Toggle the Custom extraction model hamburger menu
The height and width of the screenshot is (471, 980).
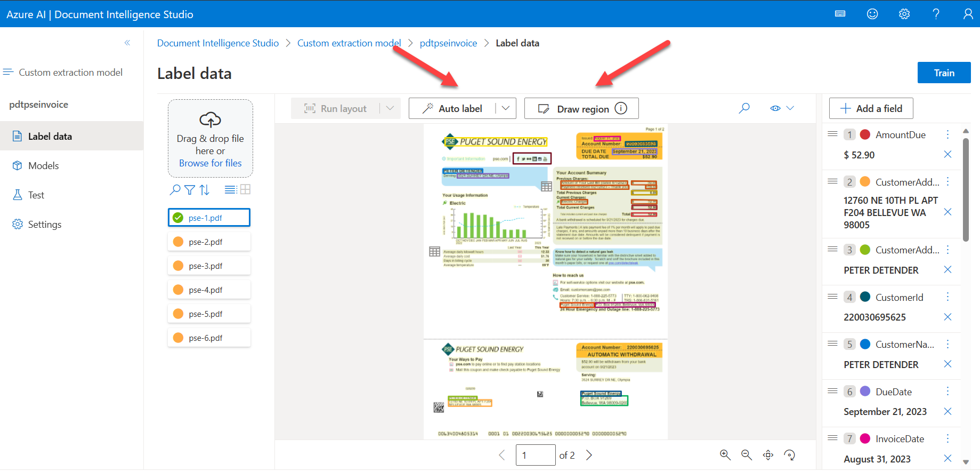pos(8,72)
